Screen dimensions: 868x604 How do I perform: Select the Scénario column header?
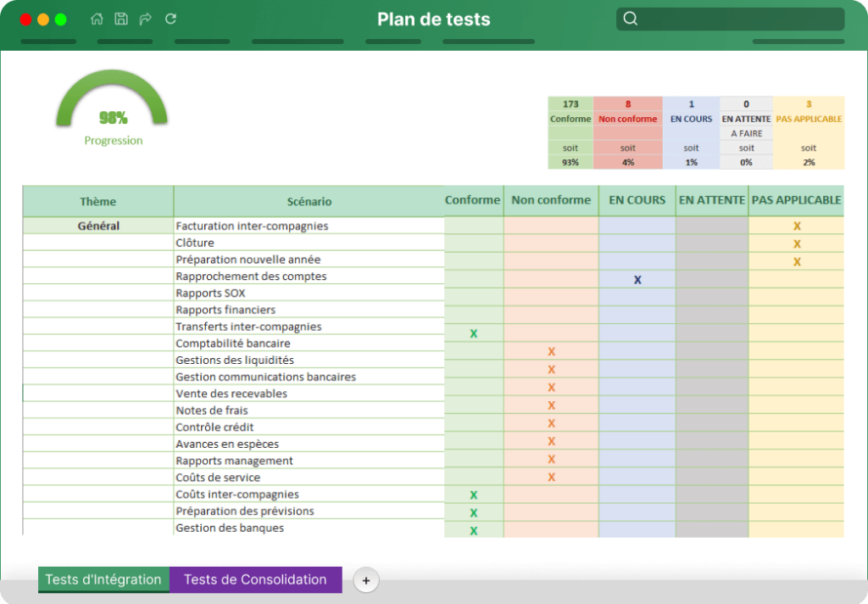click(x=309, y=201)
